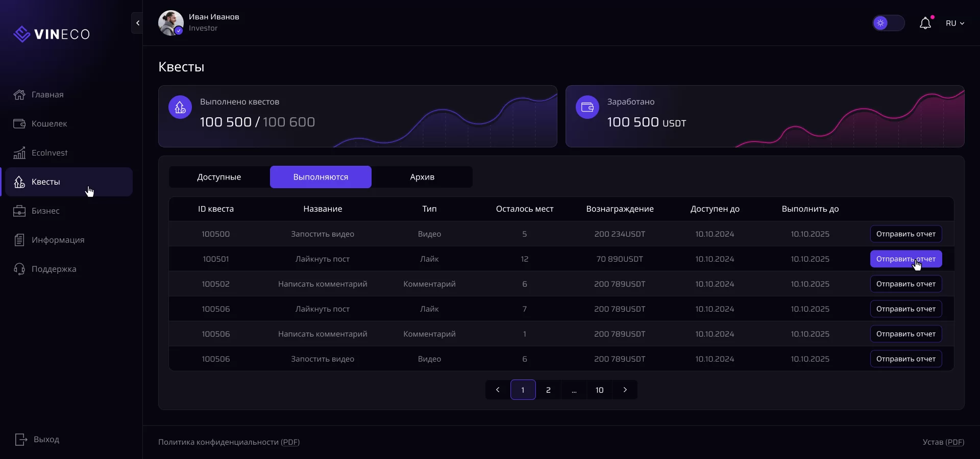
Task: Toggle the light/dark theme switch
Action: 888,23
